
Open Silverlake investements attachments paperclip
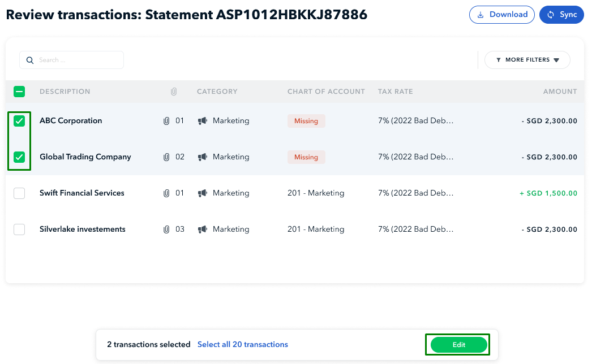tap(166, 229)
